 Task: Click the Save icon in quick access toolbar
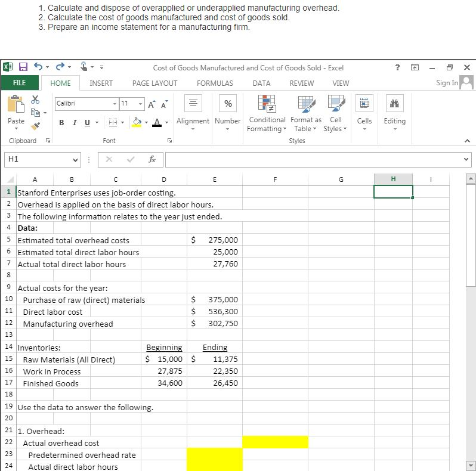pos(23,67)
